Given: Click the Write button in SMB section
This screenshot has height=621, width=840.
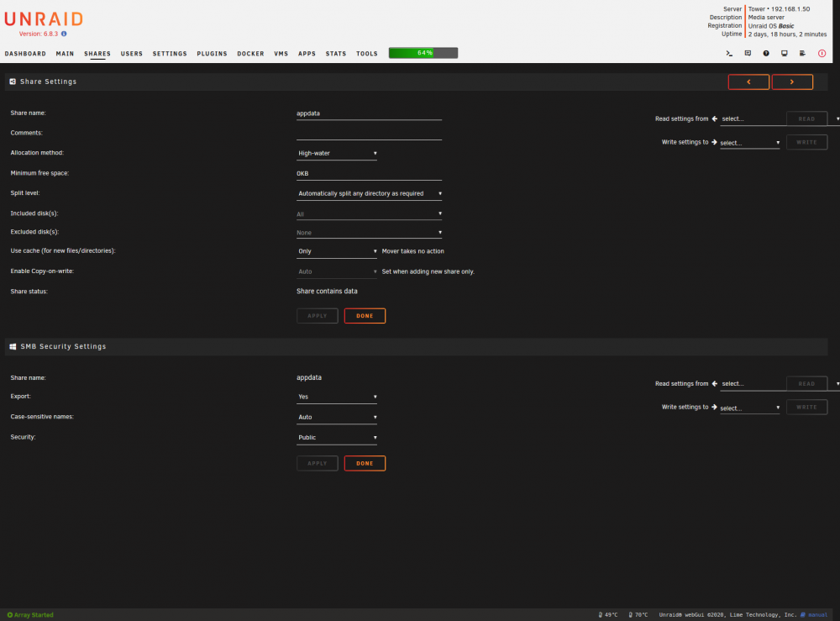Looking at the screenshot, I should [806, 408].
